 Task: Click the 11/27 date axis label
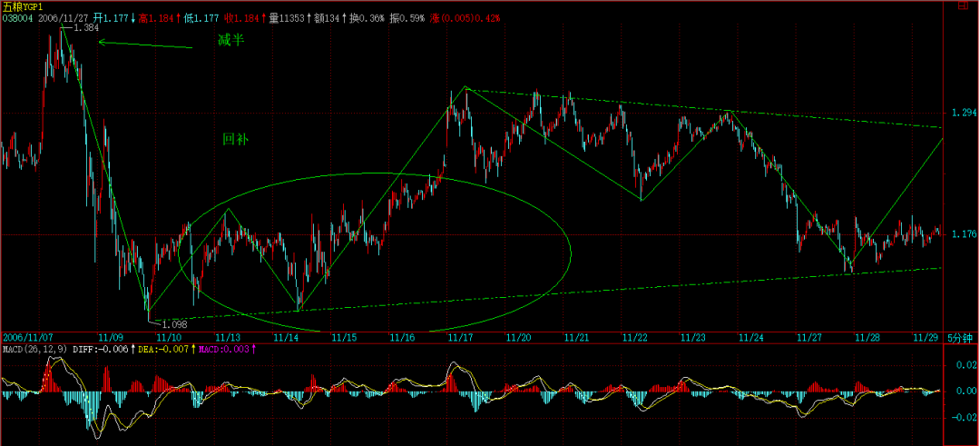[809, 337]
